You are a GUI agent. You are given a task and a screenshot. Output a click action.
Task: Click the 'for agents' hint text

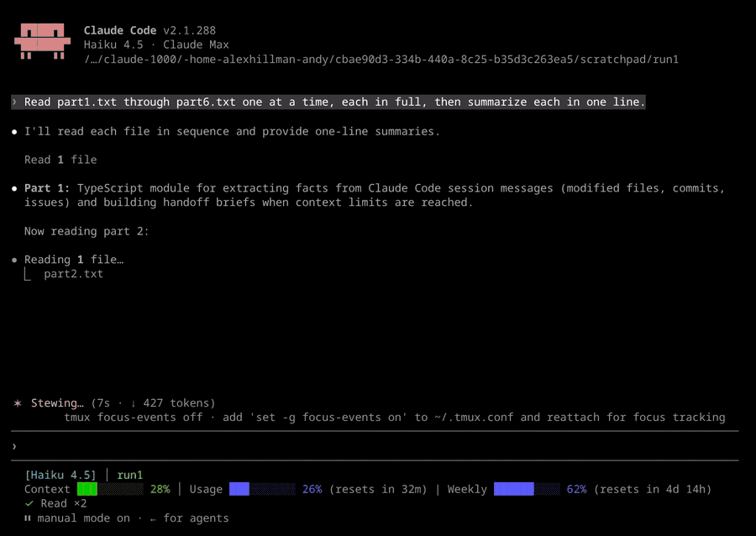click(x=196, y=518)
